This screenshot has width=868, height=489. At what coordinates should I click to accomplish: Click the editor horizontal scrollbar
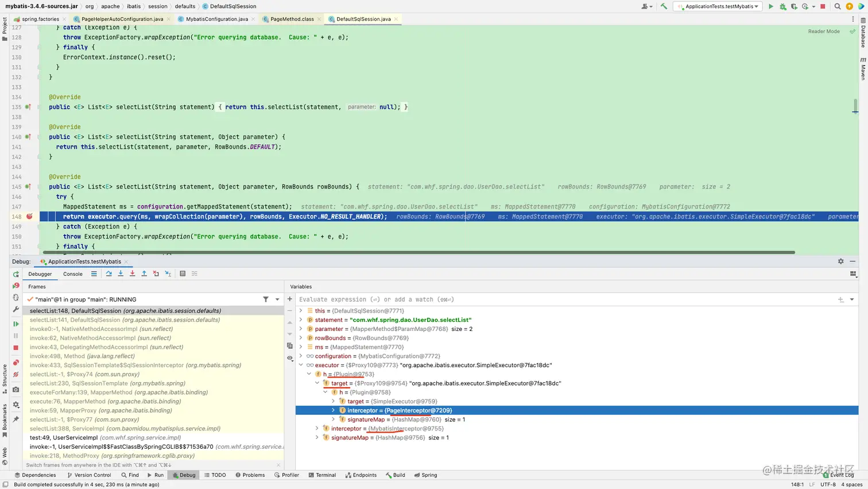[419, 252]
